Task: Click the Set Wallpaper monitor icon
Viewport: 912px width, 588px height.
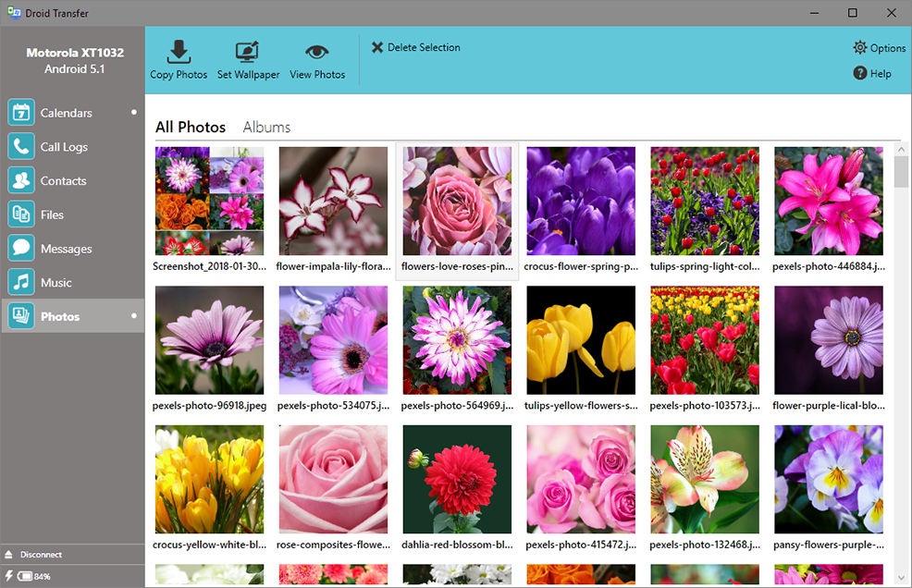Action: point(248,52)
